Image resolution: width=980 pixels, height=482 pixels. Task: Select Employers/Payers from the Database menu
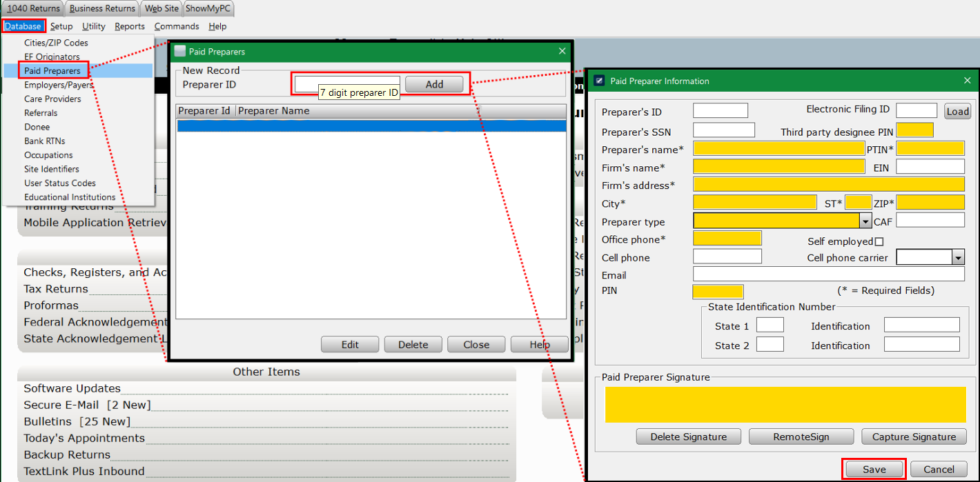tap(58, 85)
